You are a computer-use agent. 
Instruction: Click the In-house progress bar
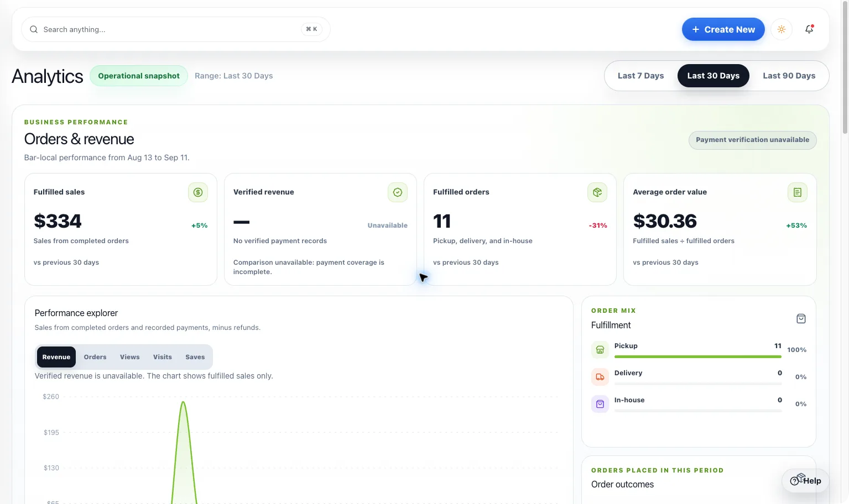[698, 411]
